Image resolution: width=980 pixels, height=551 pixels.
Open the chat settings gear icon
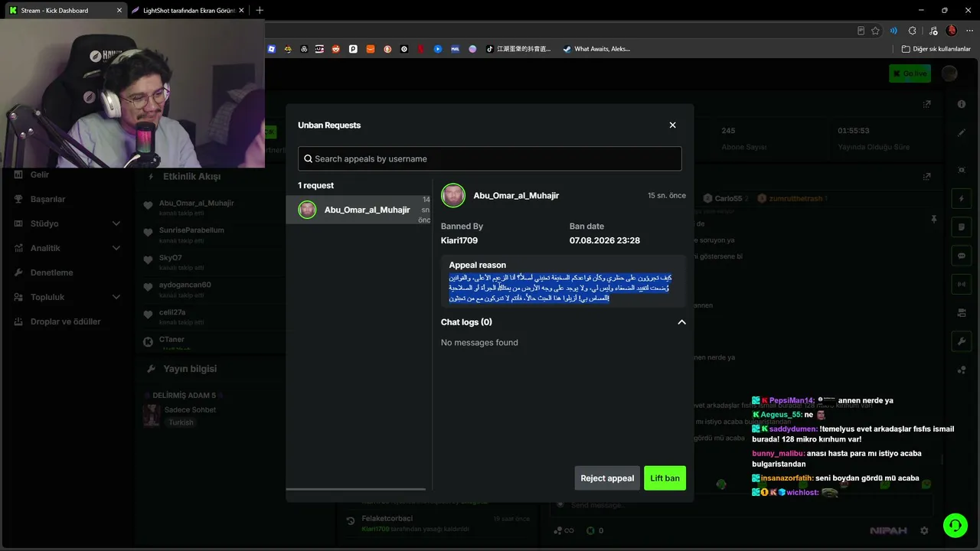coord(924,530)
